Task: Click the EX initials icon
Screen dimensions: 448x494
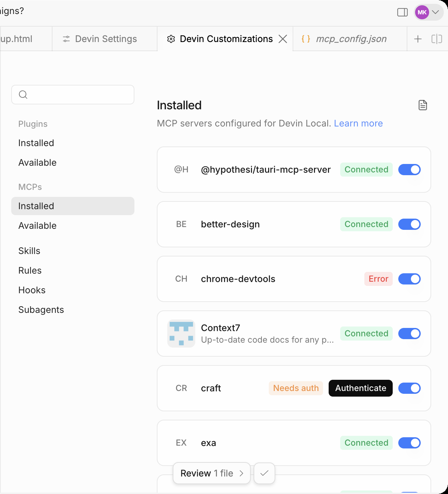Action: coord(181,443)
